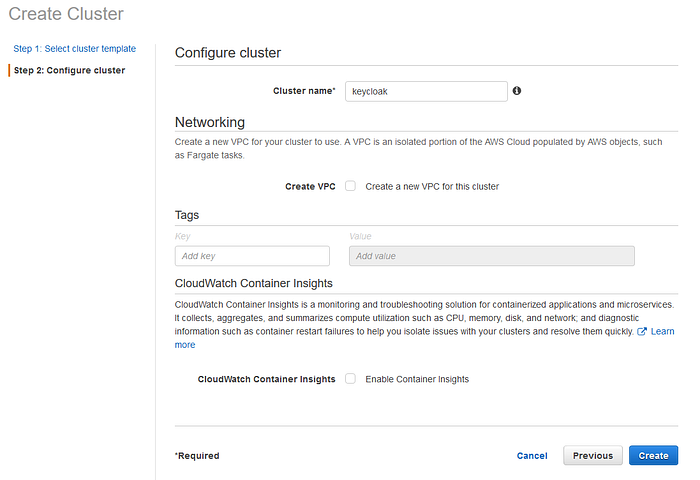Click the 'Enable Container Insights' label text
Viewport: 700px width, 480px height.
pos(417,379)
